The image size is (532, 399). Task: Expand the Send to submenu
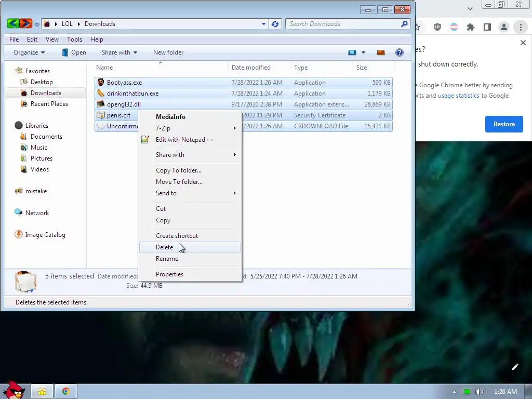[190, 193]
